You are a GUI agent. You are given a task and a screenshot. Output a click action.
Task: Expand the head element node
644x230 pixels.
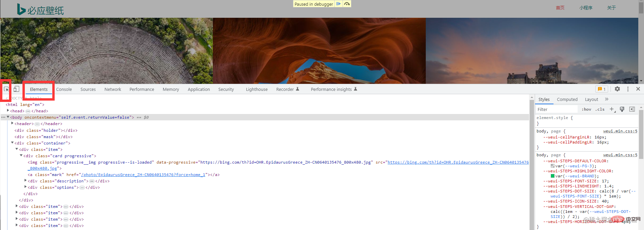(8, 111)
